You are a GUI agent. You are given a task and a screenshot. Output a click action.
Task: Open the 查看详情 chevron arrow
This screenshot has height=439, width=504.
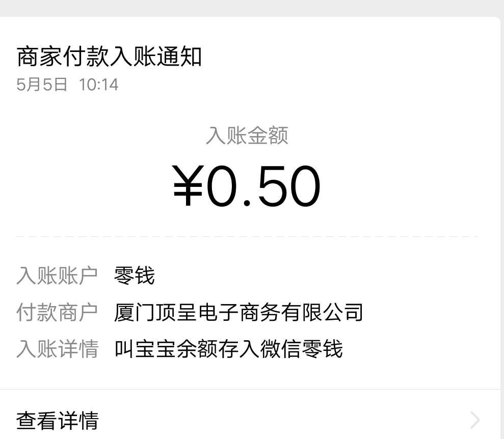(x=475, y=420)
